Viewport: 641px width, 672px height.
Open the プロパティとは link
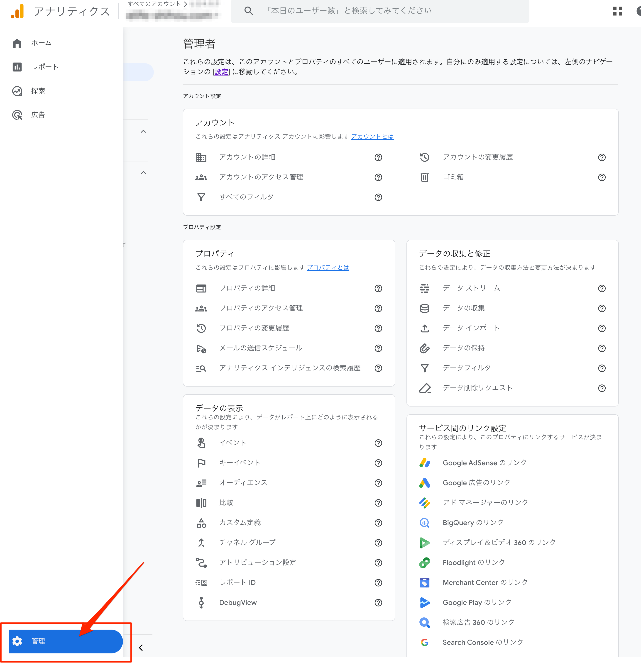click(328, 268)
